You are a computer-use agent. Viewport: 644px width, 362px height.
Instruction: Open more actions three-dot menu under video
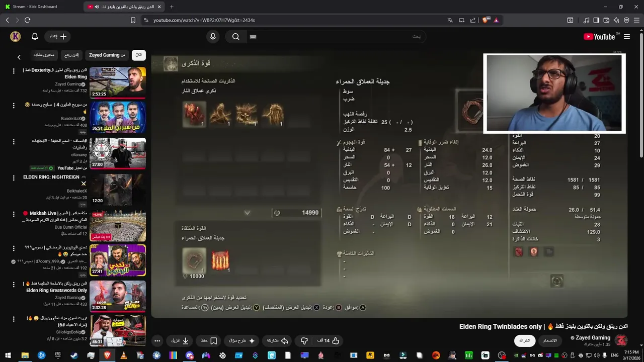coord(157,341)
